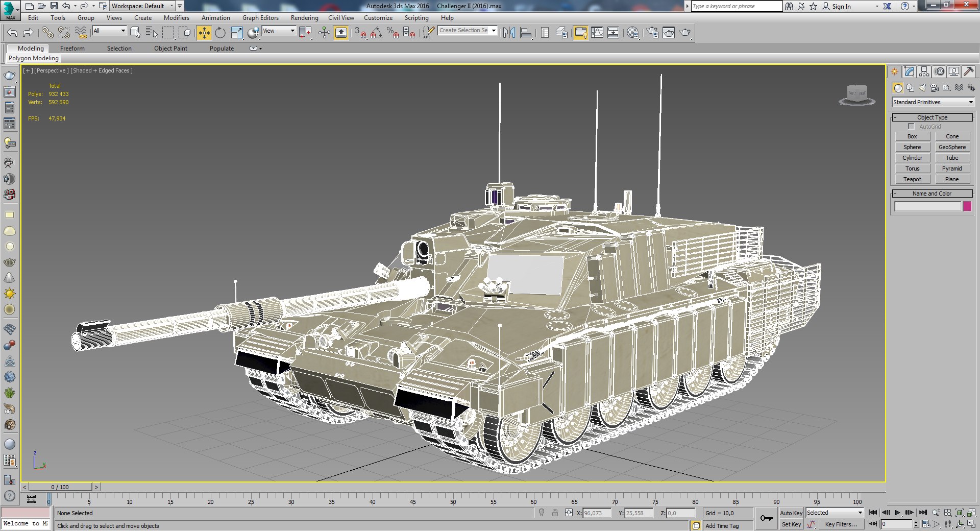Viewport: 980px width, 531px height.
Task: Open the Graph Editors menu
Action: (x=260, y=18)
